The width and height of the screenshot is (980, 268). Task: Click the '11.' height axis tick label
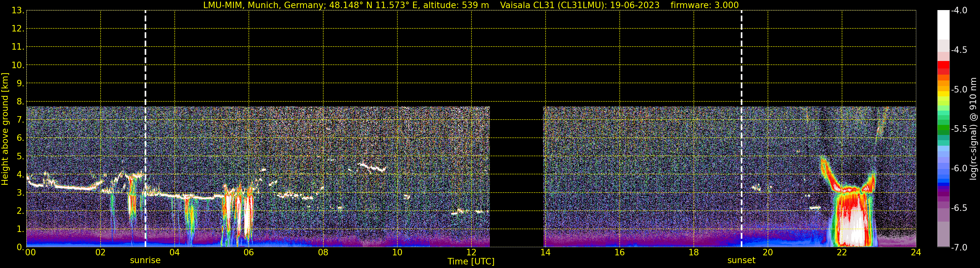[x=18, y=47]
